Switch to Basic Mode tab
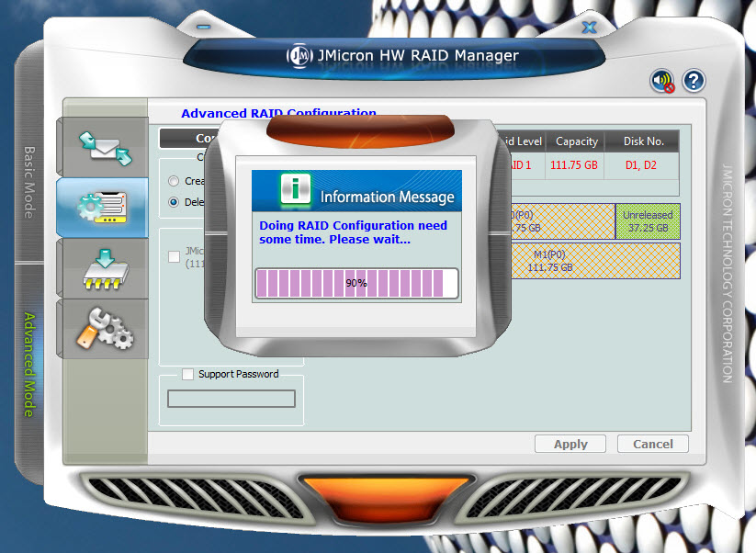The width and height of the screenshot is (756, 553). click(28, 182)
